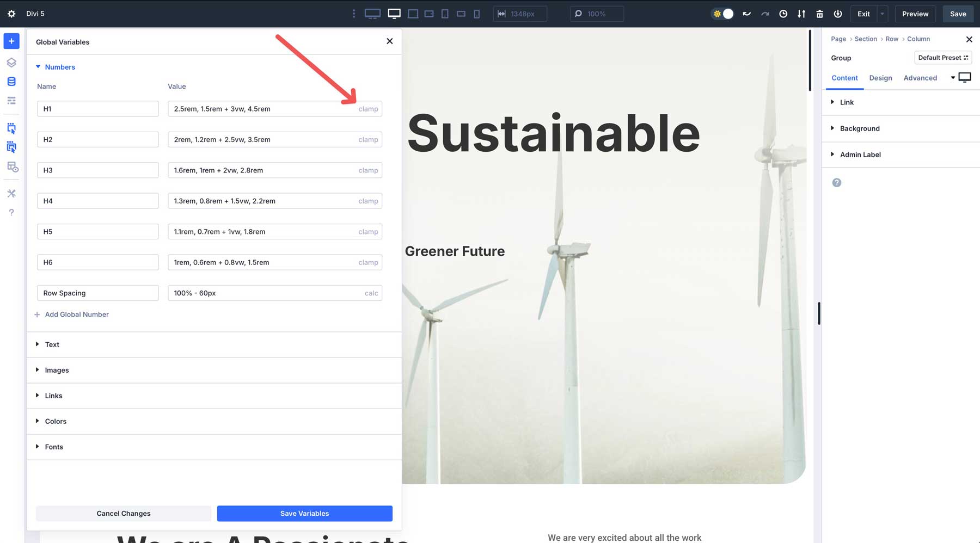Open the page list lines icon
This screenshot has height=543, width=980.
click(11, 101)
